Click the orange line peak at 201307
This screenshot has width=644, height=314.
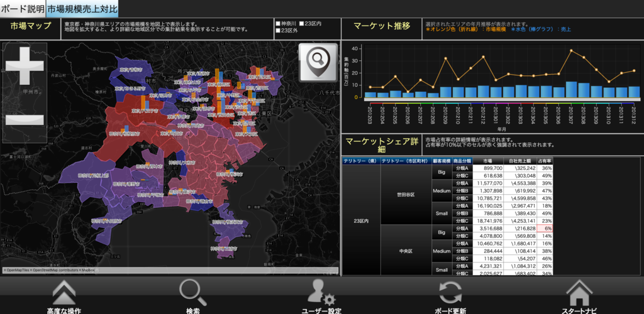[x=571, y=50]
